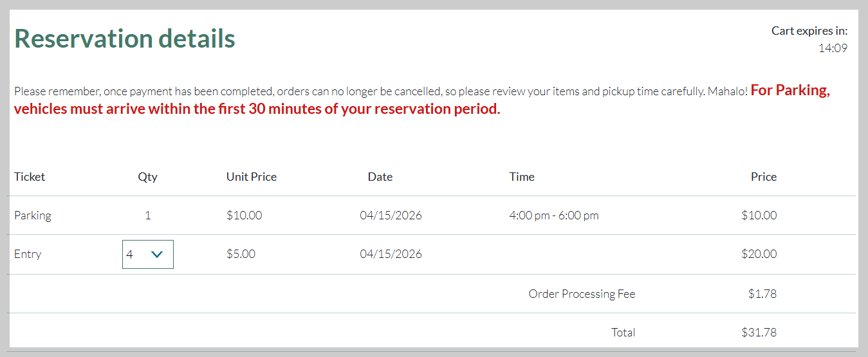Open the Entry quantity dropdown
The height and width of the screenshot is (357, 868).
coord(148,254)
